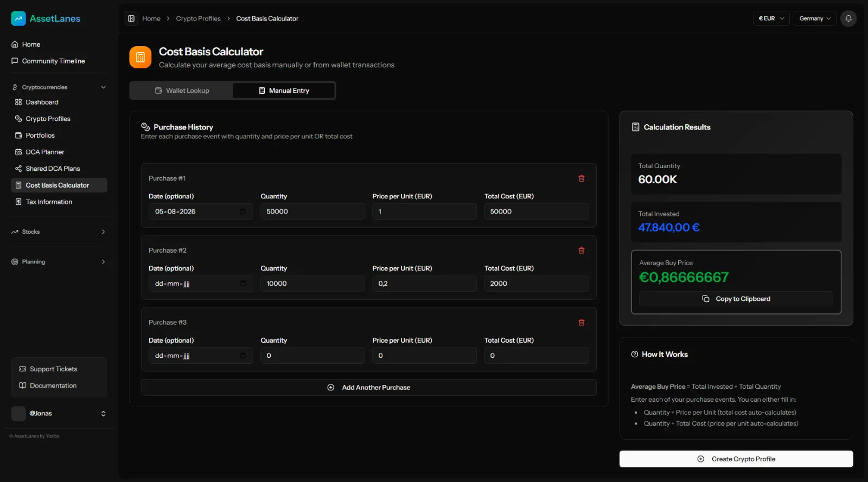Screen dimensions: 868x482
Task: Click Purchase #1 date field 05-08-2026
Action: point(201,211)
